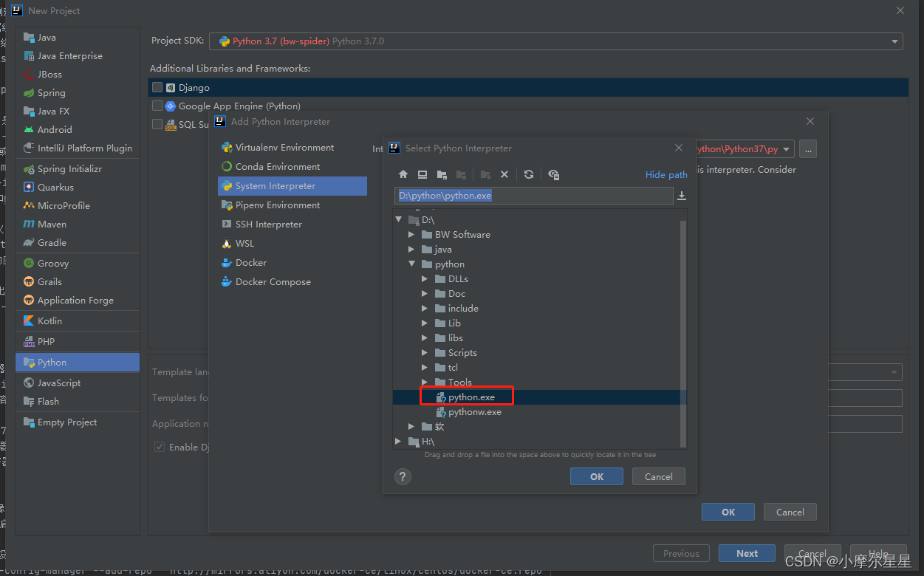Enable Google App Engine (Python) checkbox

point(157,106)
